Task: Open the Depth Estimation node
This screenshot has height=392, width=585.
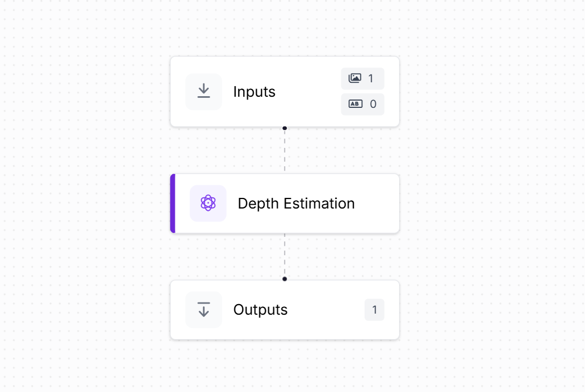Action: point(296,204)
